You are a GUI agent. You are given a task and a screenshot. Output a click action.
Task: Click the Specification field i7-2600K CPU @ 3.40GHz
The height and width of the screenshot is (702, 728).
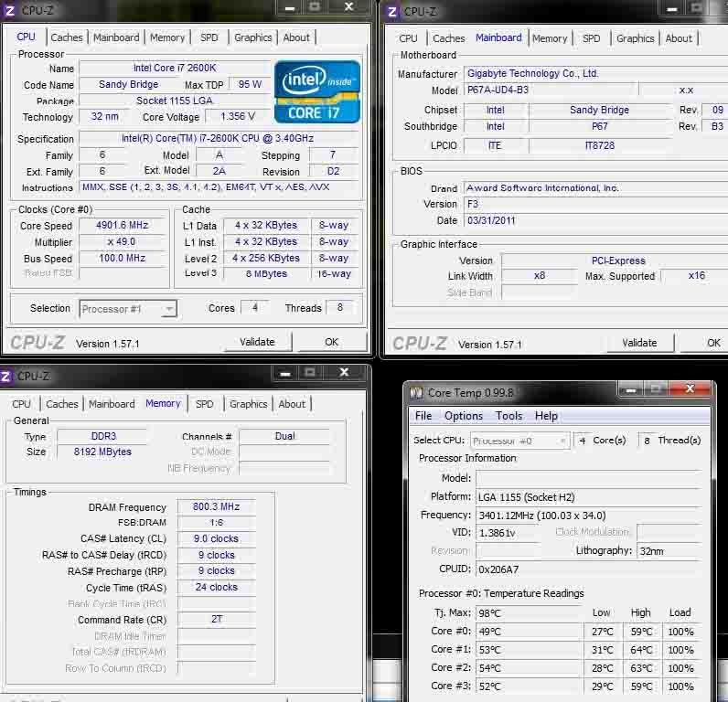pos(219,138)
